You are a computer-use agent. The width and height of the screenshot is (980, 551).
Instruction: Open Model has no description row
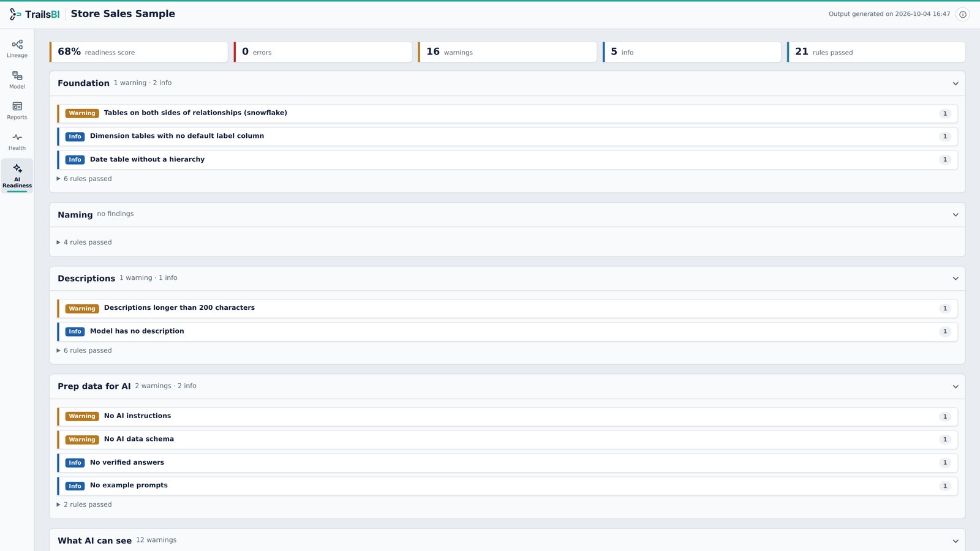tap(507, 332)
